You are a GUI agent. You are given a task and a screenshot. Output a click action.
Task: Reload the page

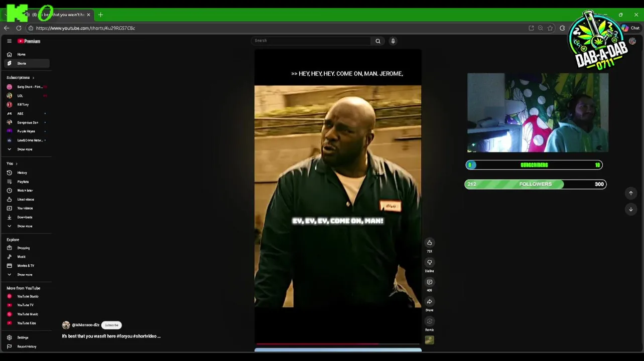click(19, 28)
